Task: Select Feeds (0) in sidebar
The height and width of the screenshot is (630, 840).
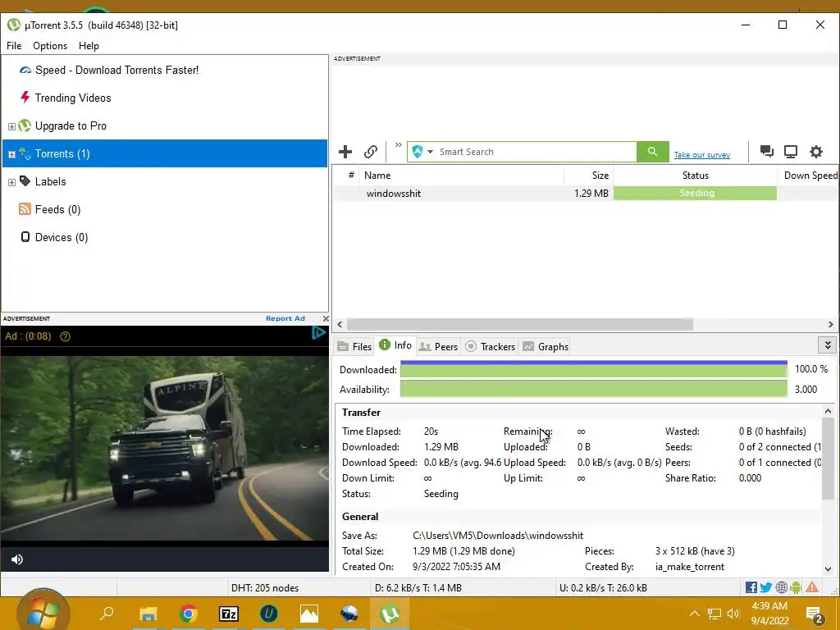Action: point(58,209)
